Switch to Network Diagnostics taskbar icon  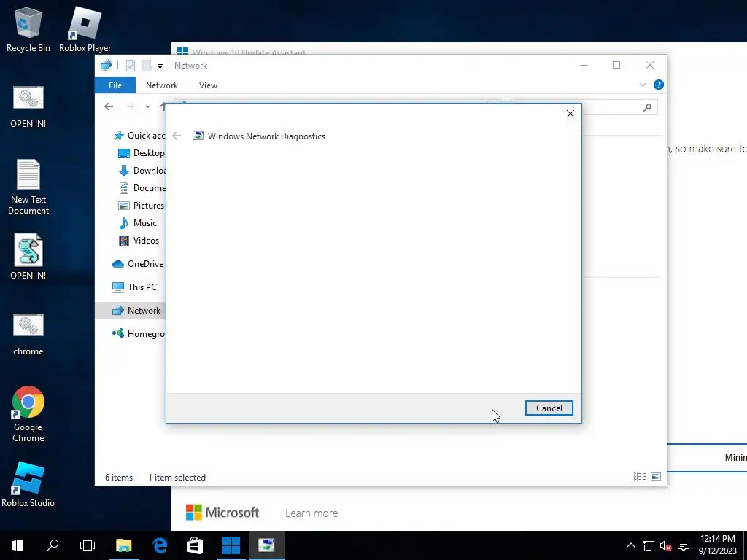pyautogui.click(x=267, y=545)
